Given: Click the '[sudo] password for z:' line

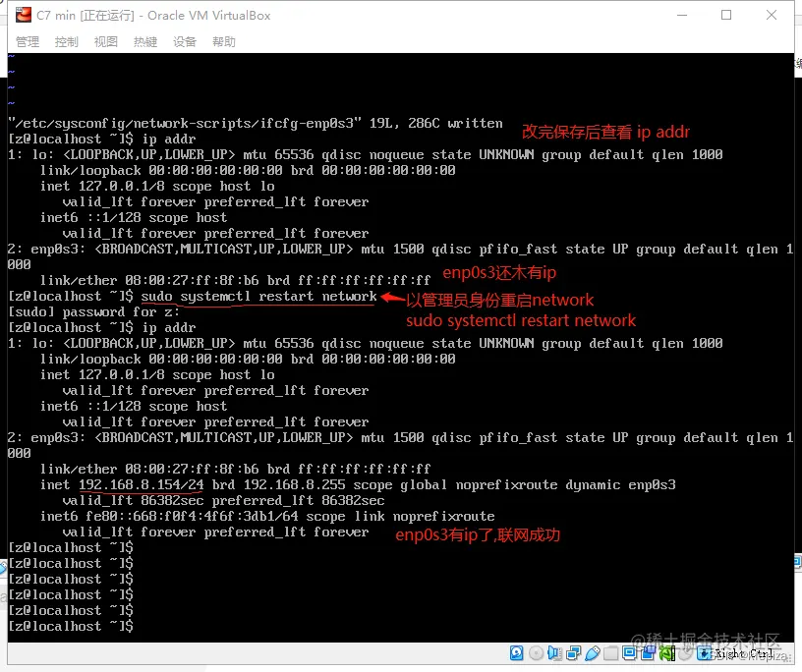Looking at the screenshot, I should pyautogui.click(x=94, y=312).
